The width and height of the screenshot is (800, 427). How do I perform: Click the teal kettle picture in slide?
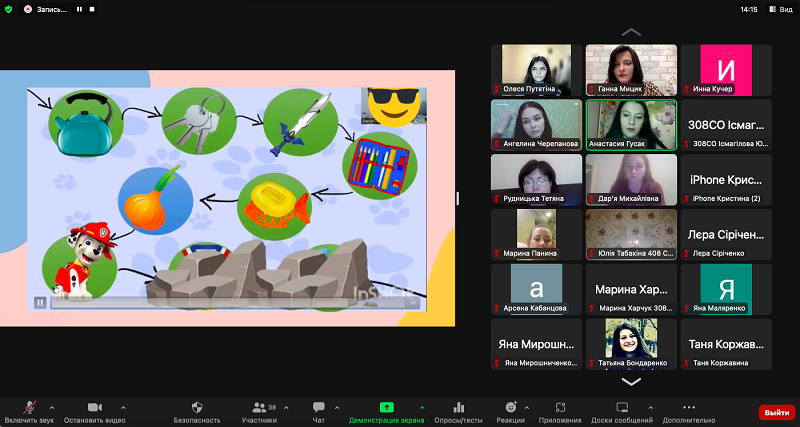pyautogui.click(x=85, y=123)
